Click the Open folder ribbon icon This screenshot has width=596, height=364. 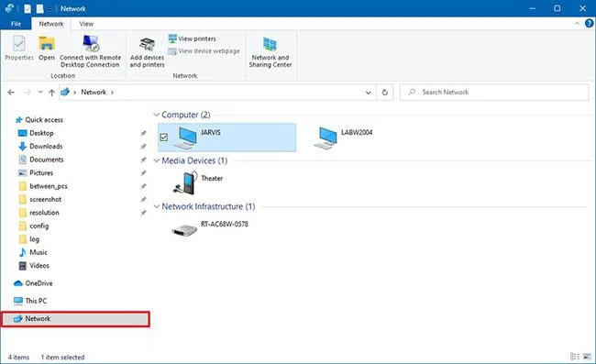pos(47,48)
